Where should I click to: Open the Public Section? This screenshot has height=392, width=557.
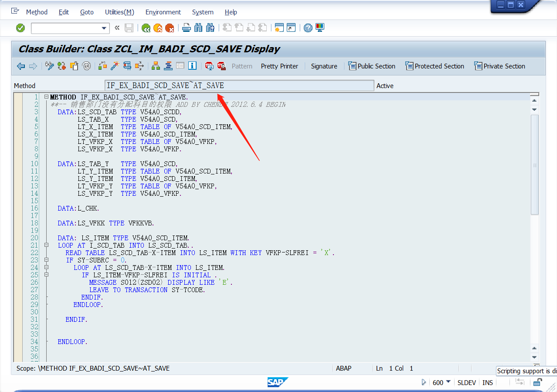372,66
